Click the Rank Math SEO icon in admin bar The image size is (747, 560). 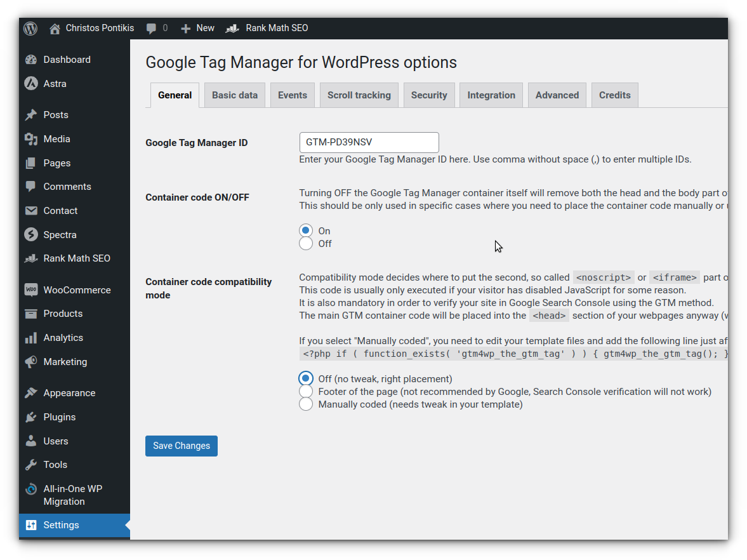point(232,29)
